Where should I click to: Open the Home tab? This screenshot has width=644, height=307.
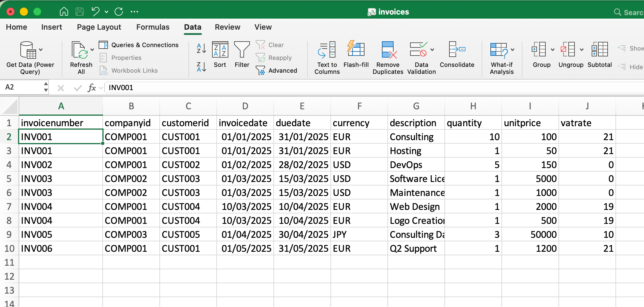pyautogui.click(x=16, y=27)
